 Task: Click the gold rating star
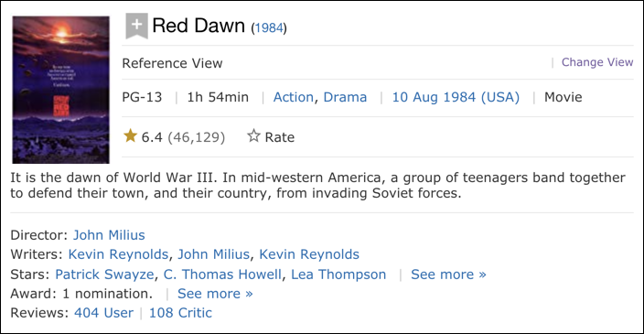pos(130,135)
